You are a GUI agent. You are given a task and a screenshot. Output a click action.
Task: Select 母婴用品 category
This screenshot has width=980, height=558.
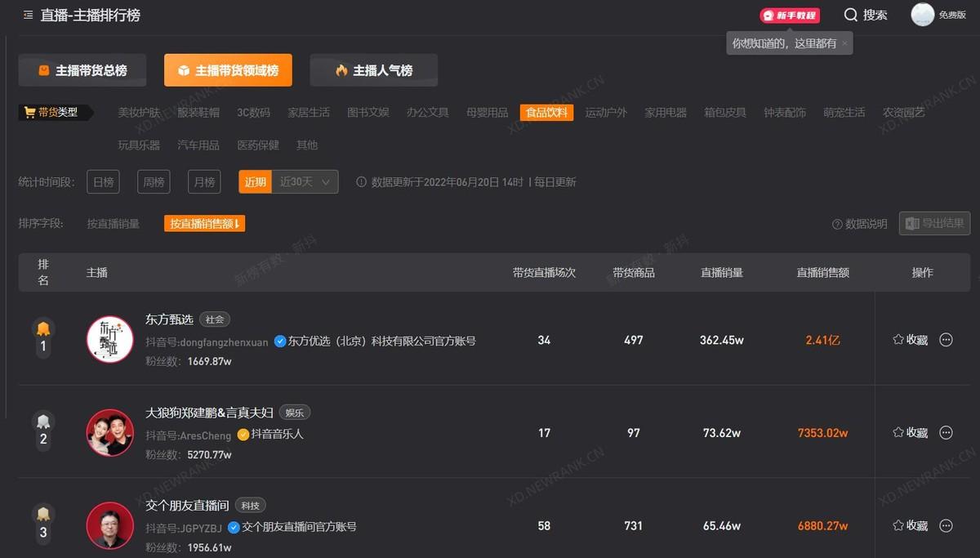488,113
